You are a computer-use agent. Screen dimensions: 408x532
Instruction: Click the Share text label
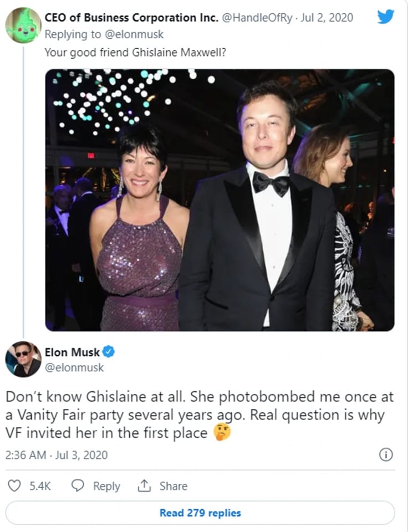point(174,486)
